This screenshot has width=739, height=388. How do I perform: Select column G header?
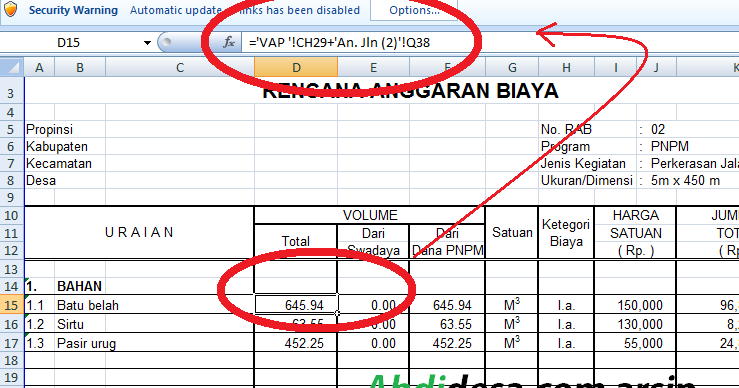click(512, 67)
